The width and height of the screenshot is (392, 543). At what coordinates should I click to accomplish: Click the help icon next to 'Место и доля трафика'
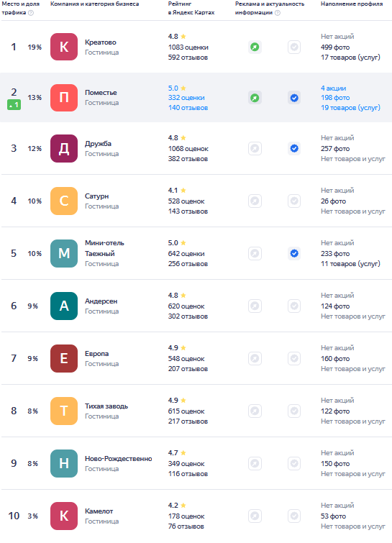[31, 13]
